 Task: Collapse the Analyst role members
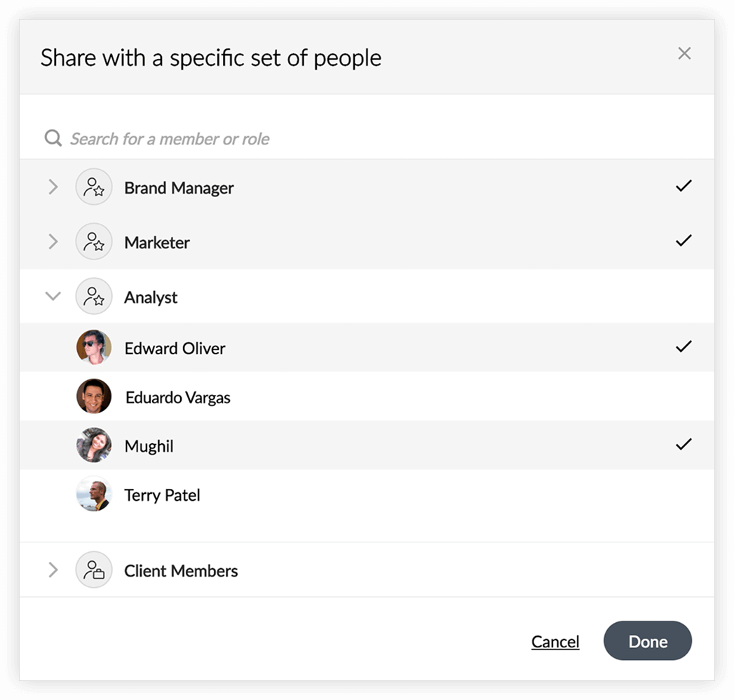point(53,296)
